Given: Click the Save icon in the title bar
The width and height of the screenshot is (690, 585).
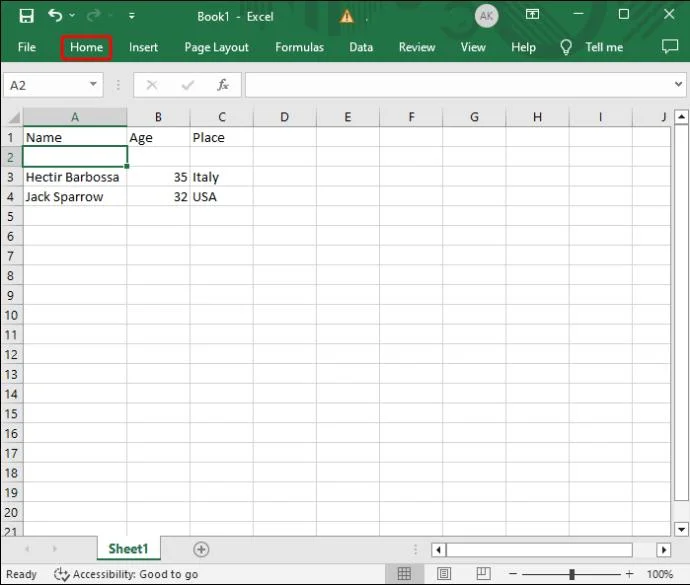Looking at the screenshot, I should [26, 16].
